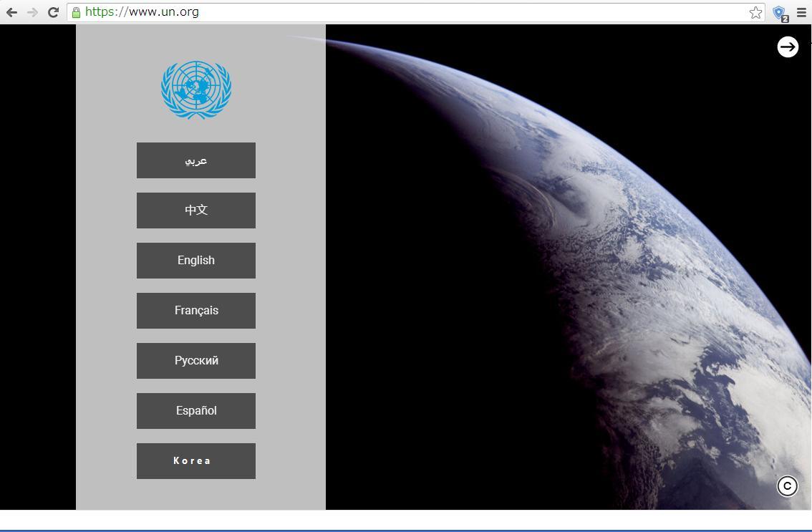Screen dimensions: 812x532
Task: Bookmark this page with the star icon
Action: [x=755, y=12]
